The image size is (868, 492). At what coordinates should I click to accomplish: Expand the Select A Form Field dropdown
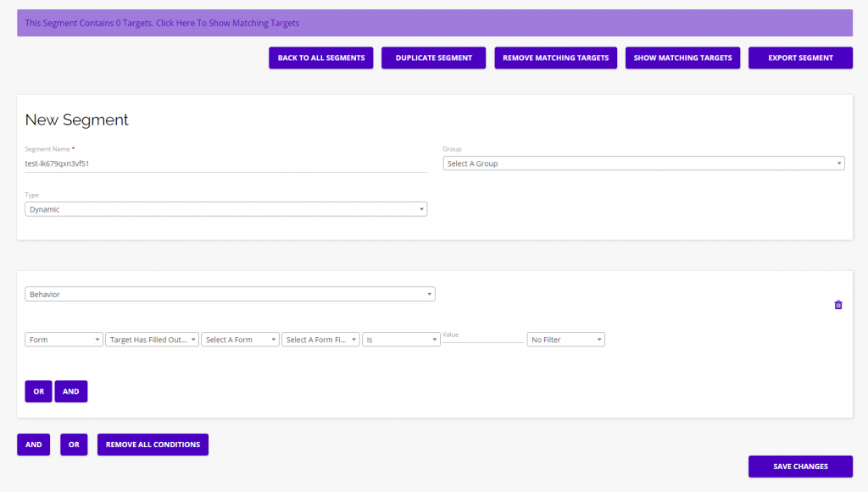click(x=320, y=339)
